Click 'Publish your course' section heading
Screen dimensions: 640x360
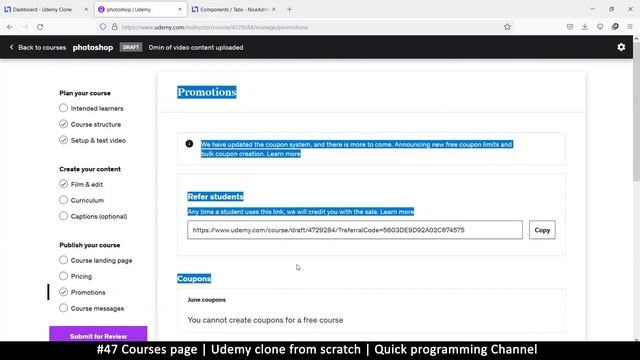click(90, 245)
